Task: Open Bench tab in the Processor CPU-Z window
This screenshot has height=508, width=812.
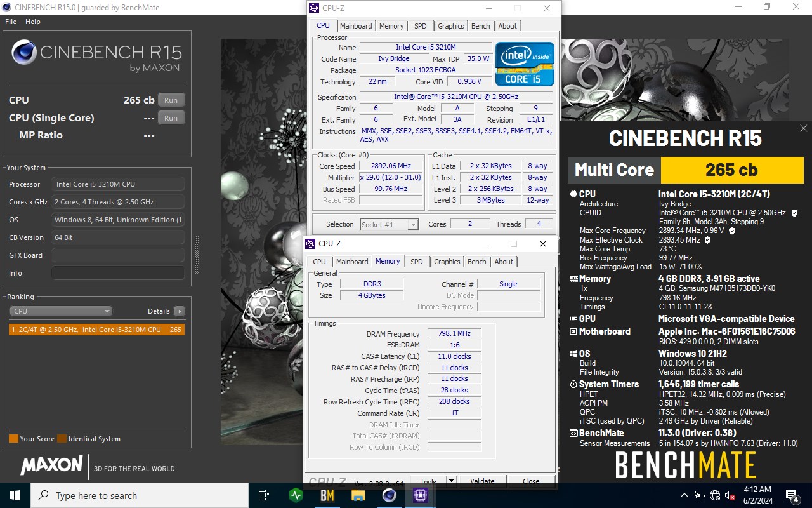Action: pos(481,26)
